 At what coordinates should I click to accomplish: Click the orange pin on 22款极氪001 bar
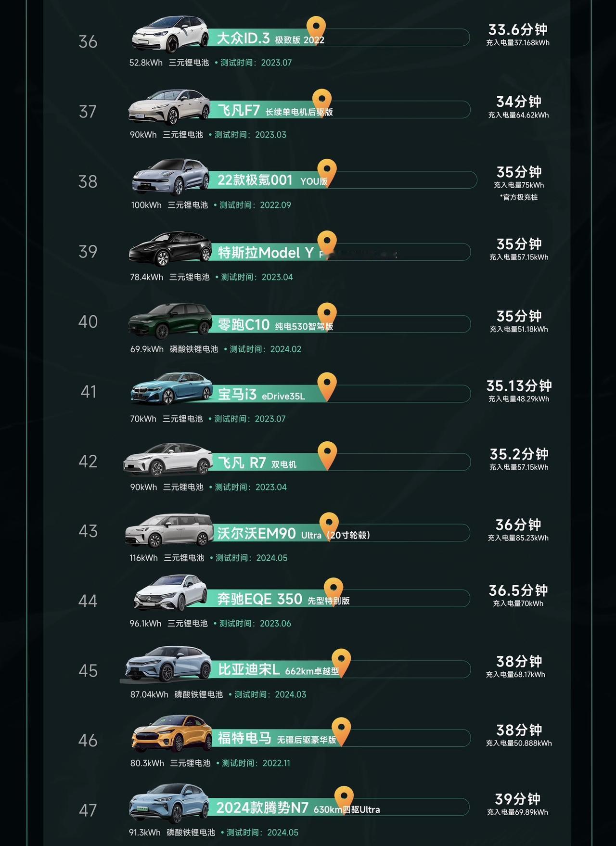pyautogui.click(x=327, y=171)
